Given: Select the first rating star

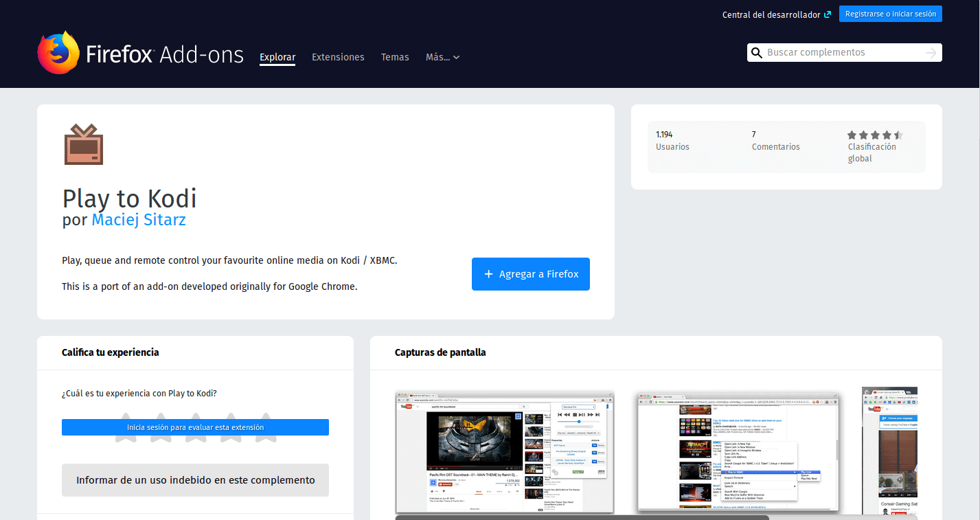Looking at the screenshot, I should [126, 427].
